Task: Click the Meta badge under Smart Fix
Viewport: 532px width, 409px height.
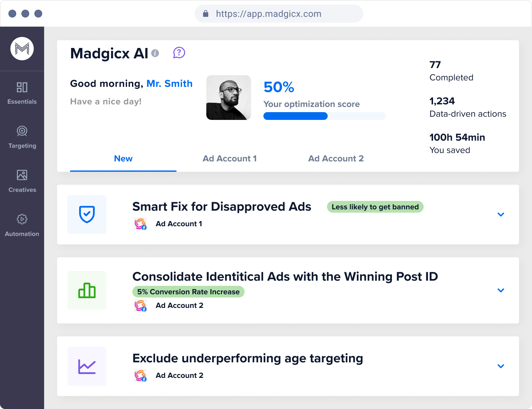Action: (140, 224)
